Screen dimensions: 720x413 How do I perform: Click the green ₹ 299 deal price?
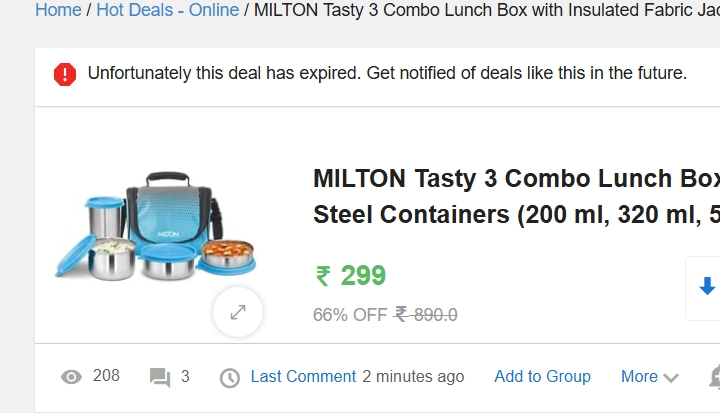tap(351, 275)
